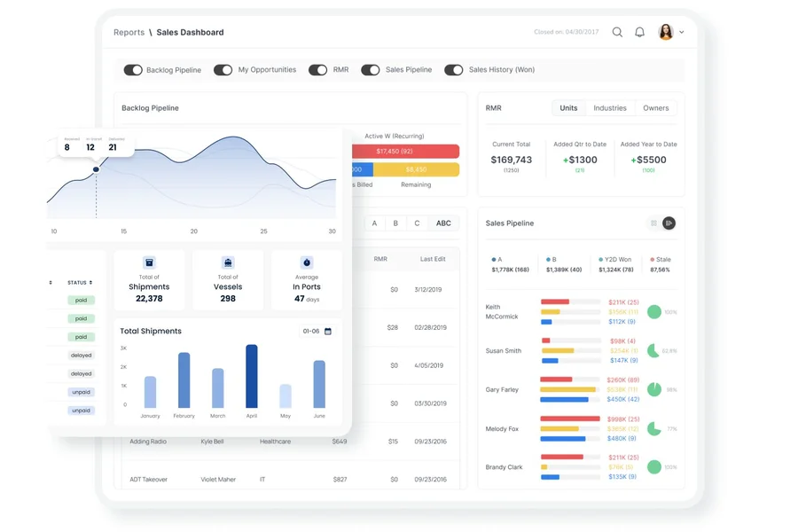798x532 pixels.
Task: Click the Average In Ports timer icon
Action: coord(305,263)
